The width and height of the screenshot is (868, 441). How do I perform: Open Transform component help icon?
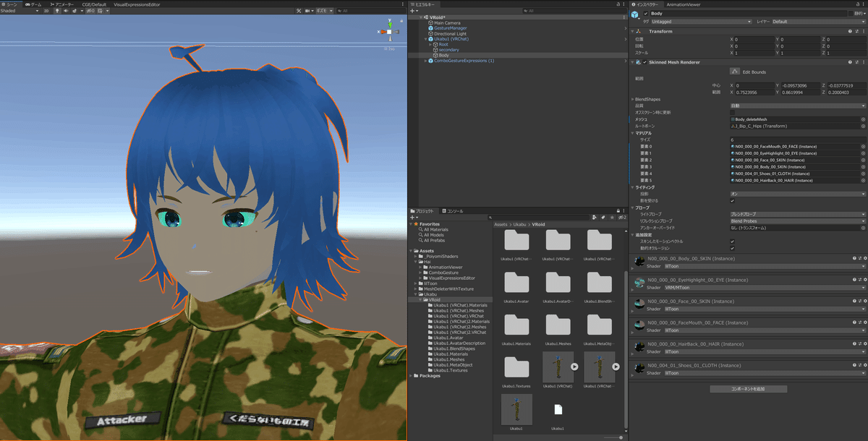pos(850,31)
